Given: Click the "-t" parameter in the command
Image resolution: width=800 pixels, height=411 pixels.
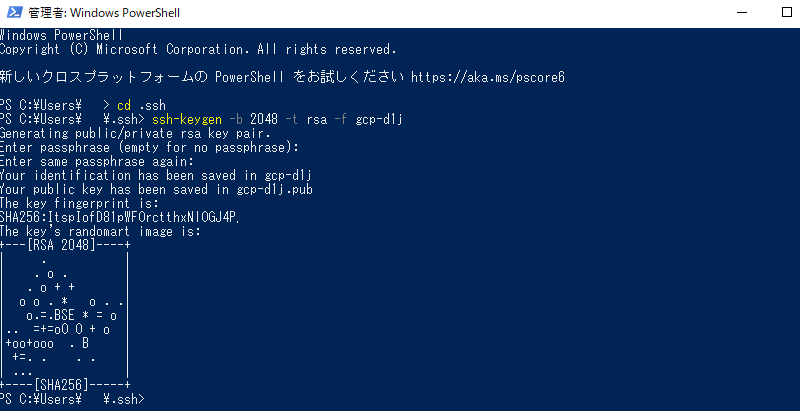Looking at the screenshot, I should coord(291,120).
